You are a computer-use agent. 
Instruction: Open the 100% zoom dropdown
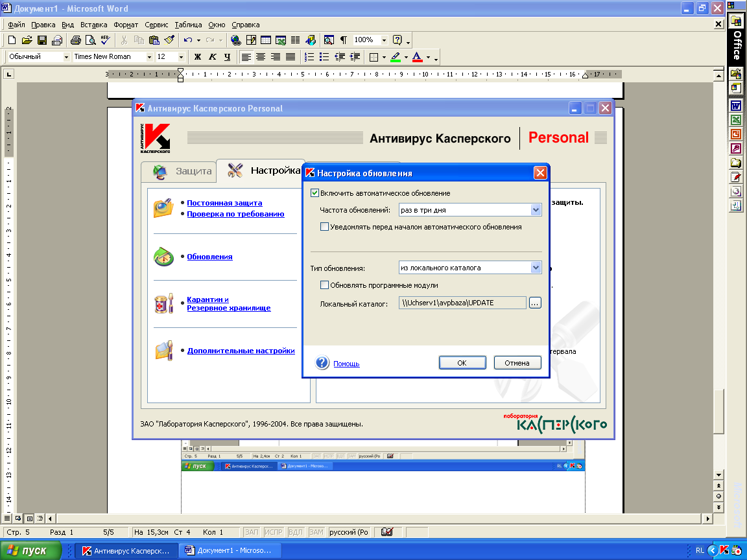(384, 40)
